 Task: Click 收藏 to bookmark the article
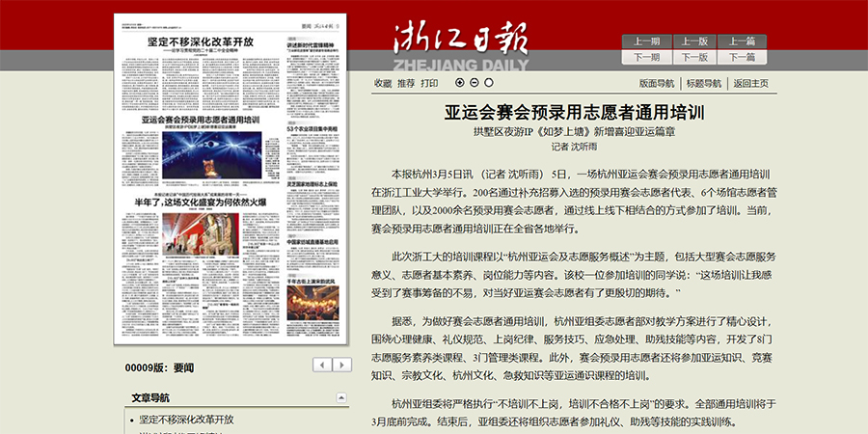tap(383, 84)
